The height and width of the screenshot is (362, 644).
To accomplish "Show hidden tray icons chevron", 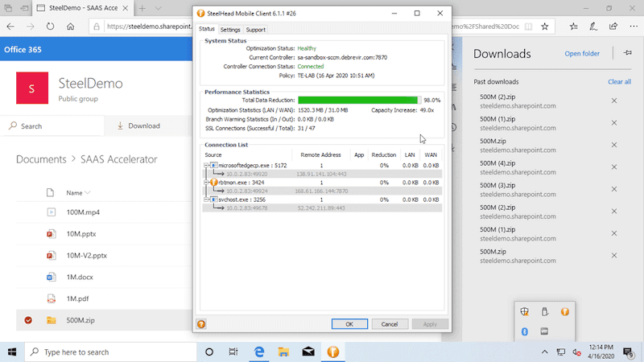I will coord(545,352).
